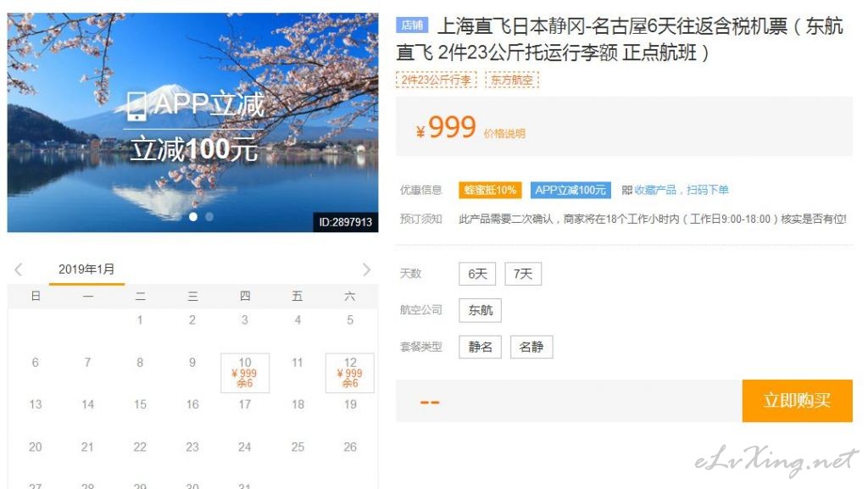The width and height of the screenshot is (868, 489).
Task: Choose 静名 package type
Action: tap(480, 347)
